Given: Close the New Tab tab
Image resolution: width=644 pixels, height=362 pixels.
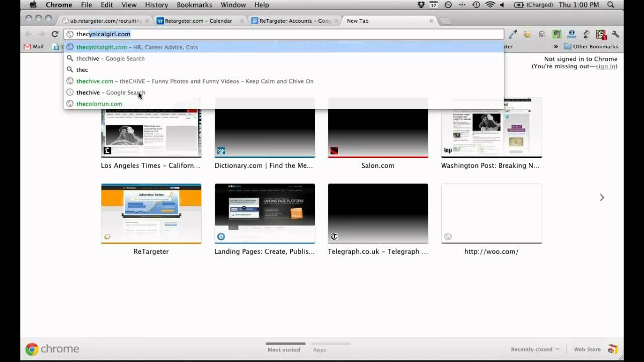Looking at the screenshot, I should coord(431,21).
